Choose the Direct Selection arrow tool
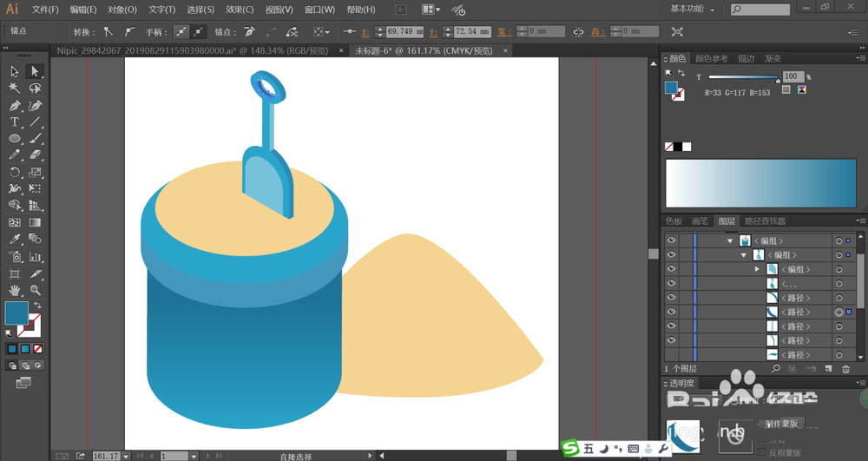The width and height of the screenshot is (868, 461). click(x=35, y=71)
